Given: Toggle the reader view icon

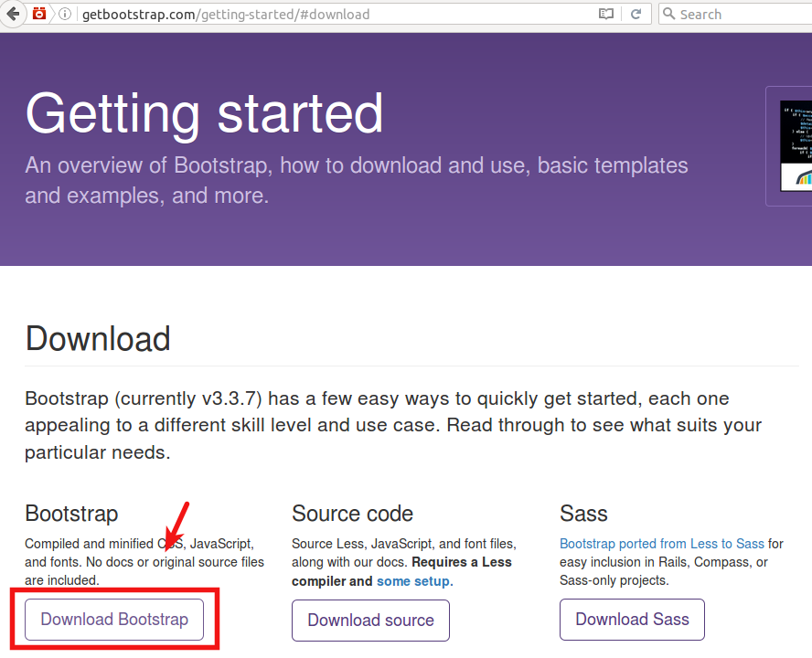Looking at the screenshot, I should click(606, 14).
